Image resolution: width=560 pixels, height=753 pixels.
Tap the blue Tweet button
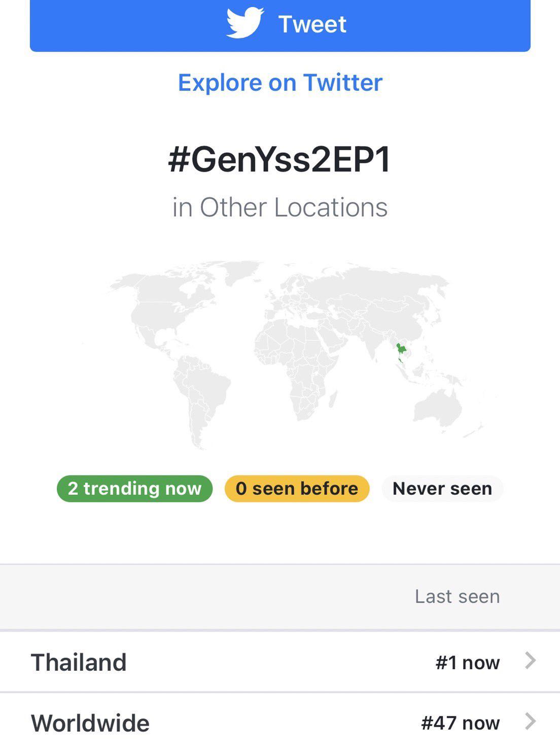coord(280,25)
